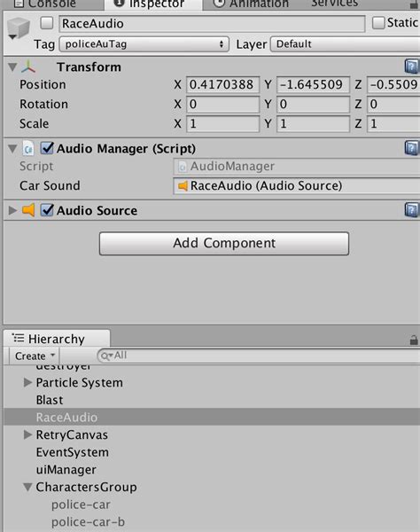Select RaceAudio in the Hierarchy
The image size is (420, 532).
click(212, 417)
